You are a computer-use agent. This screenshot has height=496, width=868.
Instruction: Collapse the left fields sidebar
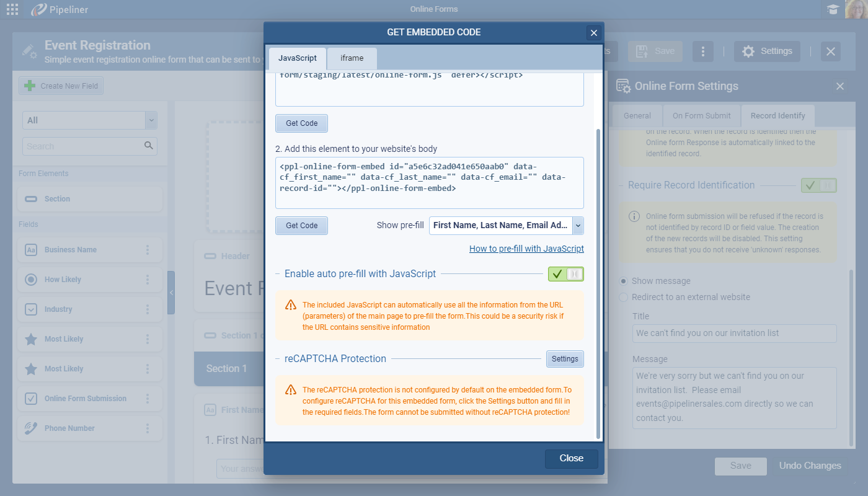[171, 293]
